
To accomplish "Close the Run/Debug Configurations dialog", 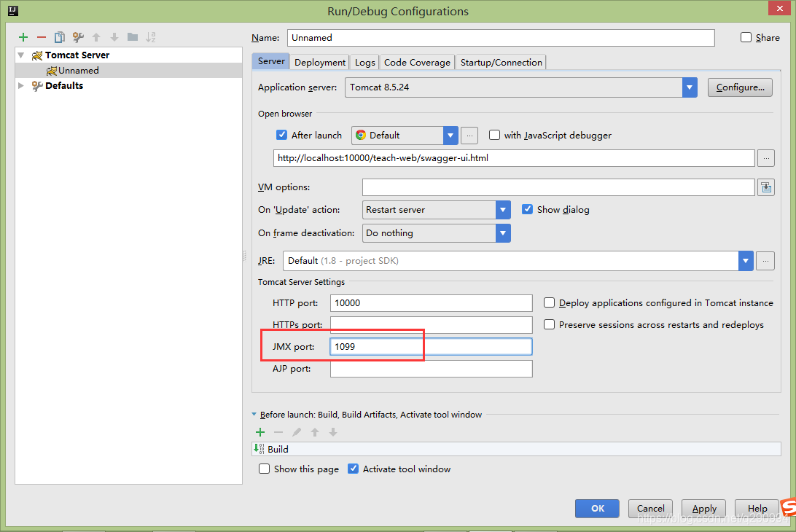I will [x=779, y=8].
